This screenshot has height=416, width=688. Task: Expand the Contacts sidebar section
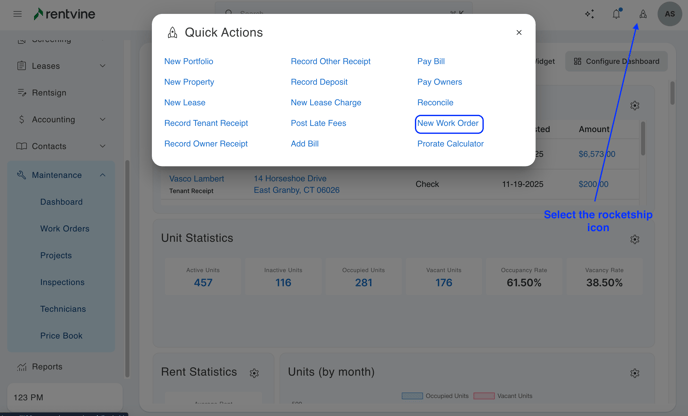pyautogui.click(x=102, y=147)
